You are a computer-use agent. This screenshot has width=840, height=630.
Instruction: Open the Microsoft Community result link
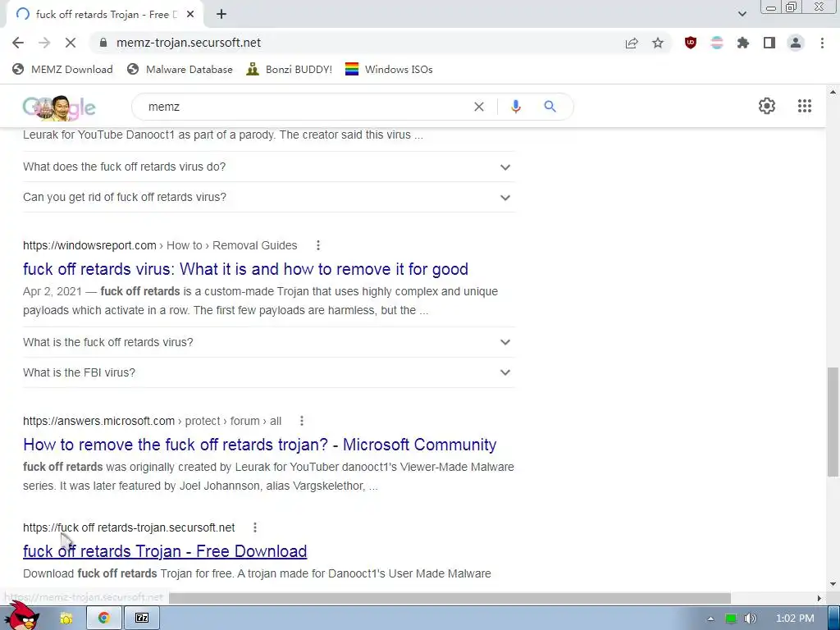coord(260,445)
